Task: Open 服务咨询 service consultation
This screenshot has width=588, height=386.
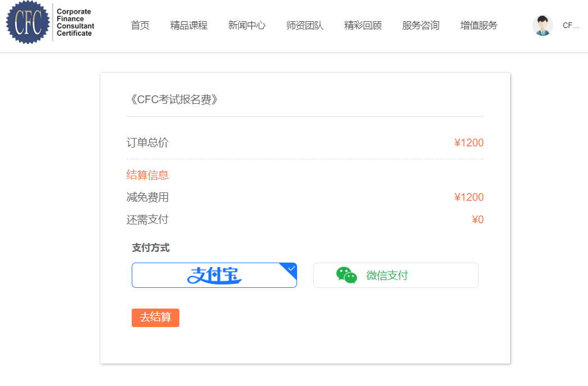Action: point(421,26)
